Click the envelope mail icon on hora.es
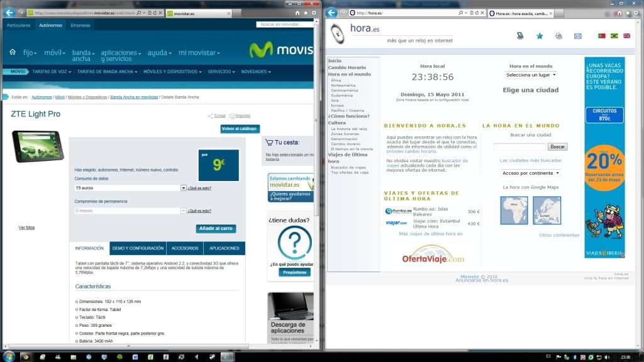 [x=578, y=36]
